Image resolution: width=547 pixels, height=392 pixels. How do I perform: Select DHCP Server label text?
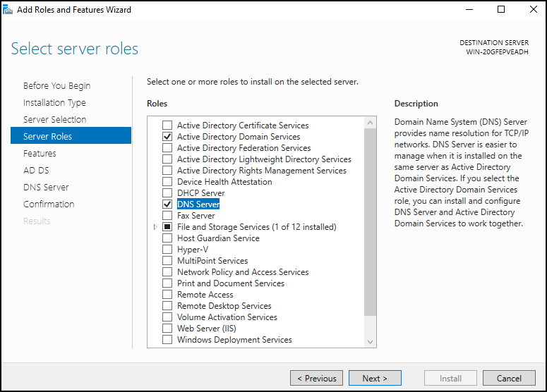201,192
